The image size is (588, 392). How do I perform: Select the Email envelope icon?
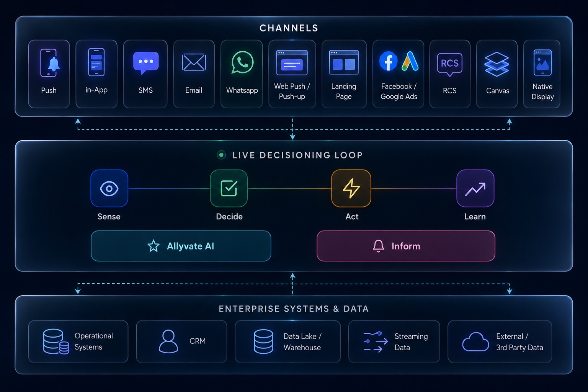194,62
